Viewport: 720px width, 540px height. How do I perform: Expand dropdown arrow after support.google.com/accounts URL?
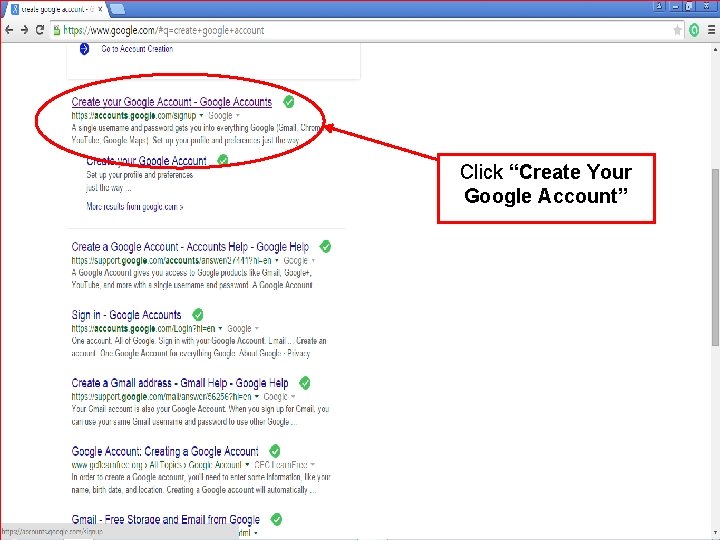[x=276, y=260]
